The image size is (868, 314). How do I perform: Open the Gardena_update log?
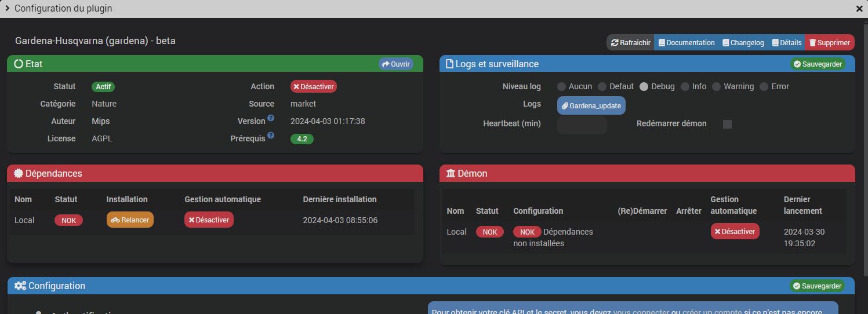tap(591, 105)
